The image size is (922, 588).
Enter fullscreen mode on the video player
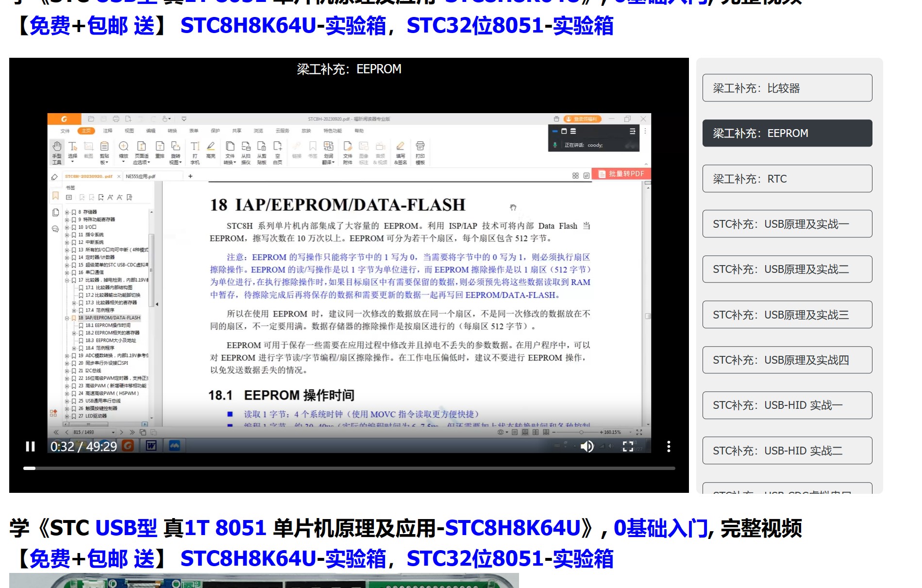coord(628,446)
